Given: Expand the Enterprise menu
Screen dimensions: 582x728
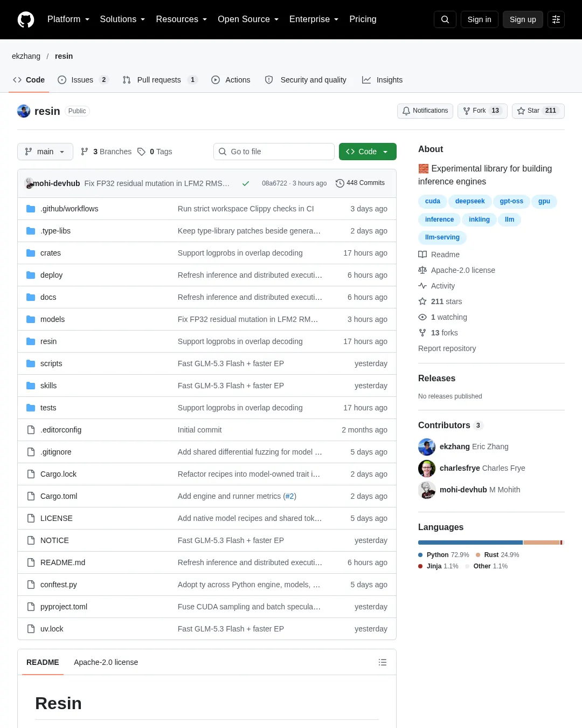Looking at the screenshot, I should (x=314, y=19).
